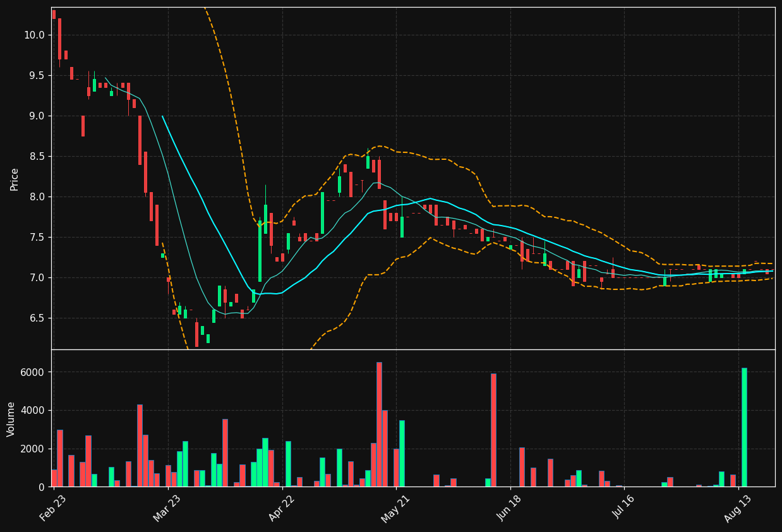Click the Apr 22 date label
The height and width of the screenshot is (532, 782).
(282, 508)
